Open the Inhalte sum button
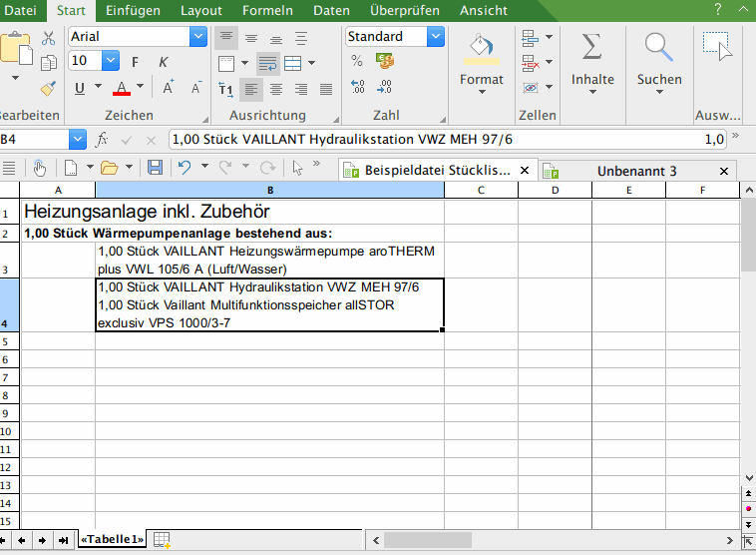756x555 pixels. pos(592,63)
